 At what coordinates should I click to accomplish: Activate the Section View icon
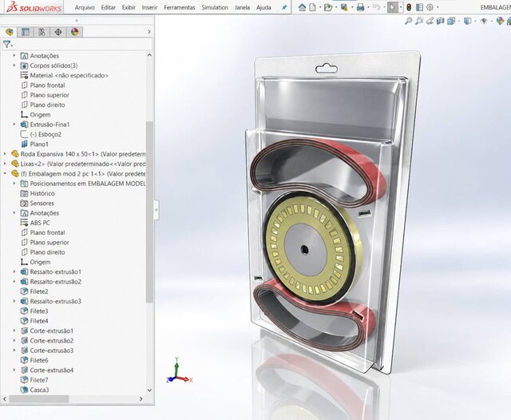click(x=441, y=22)
